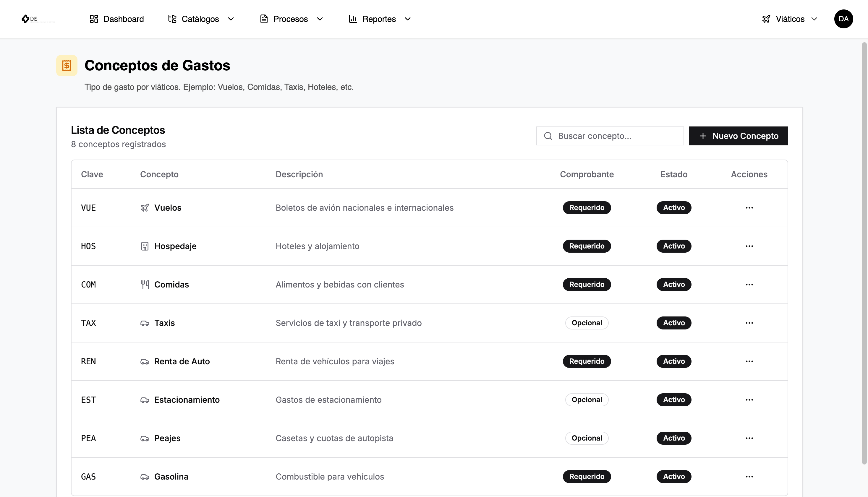Click the Hospedaje concept name
This screenshot has width=868, height=497.
pos(175,246)
